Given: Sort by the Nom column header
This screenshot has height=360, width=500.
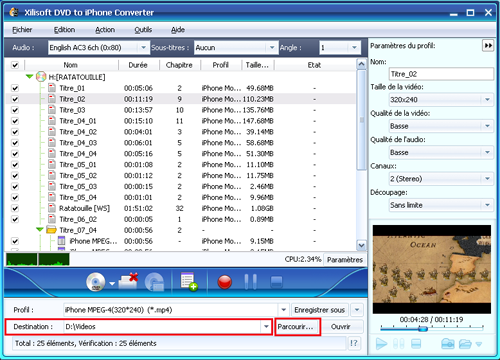Looking at the screenshot, I should click(x=70, y=65).
